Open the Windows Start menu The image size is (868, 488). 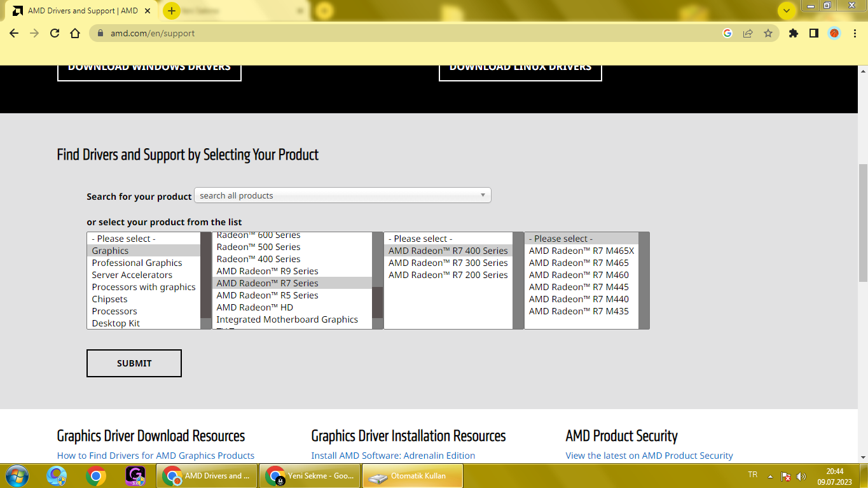(x=17, y=475)
